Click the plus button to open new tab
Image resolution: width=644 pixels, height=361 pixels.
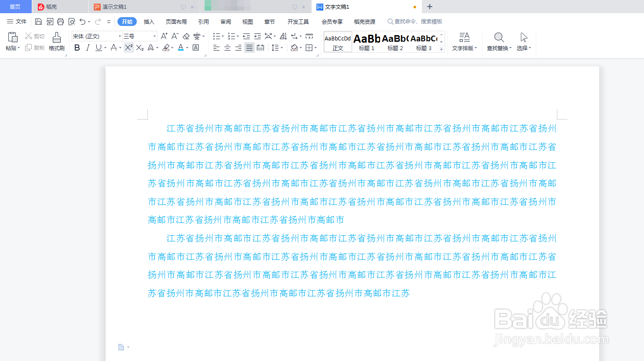(430, 7)
